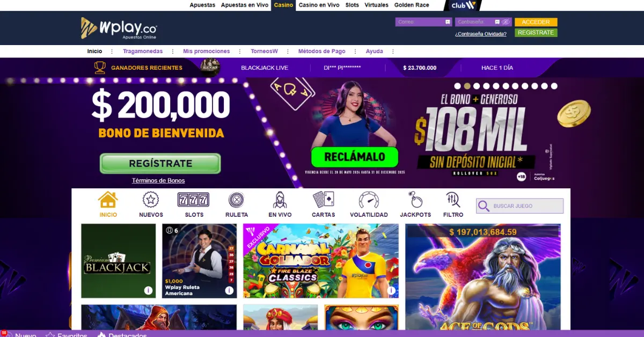
Task: Open the Volatilidad gauge icon
Action: (x=369, y=200)
